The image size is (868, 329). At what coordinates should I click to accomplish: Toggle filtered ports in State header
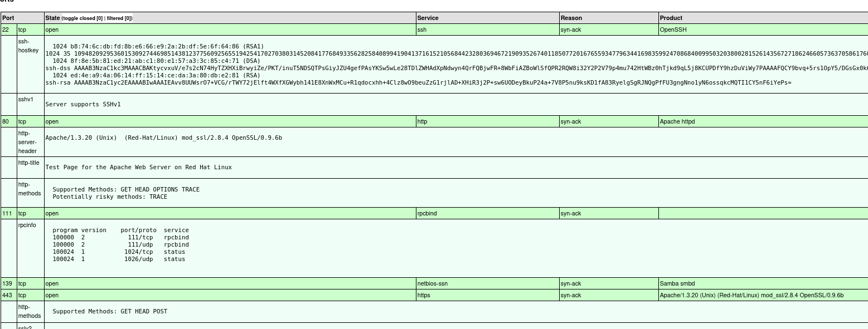tap(119, 18)
